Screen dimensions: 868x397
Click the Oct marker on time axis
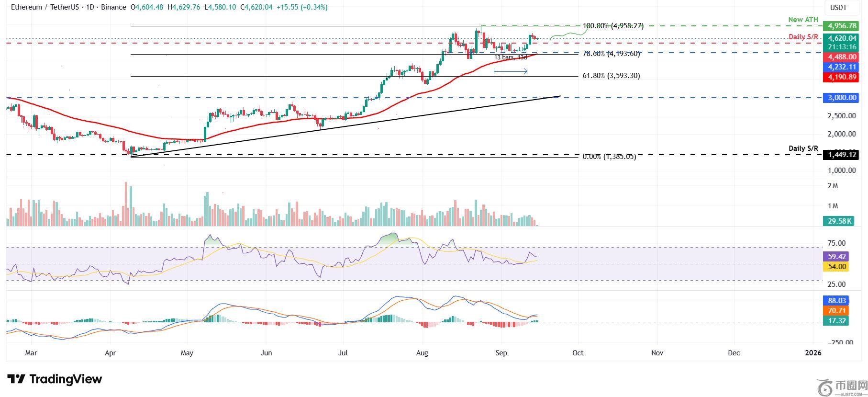[x=578, y=353]
